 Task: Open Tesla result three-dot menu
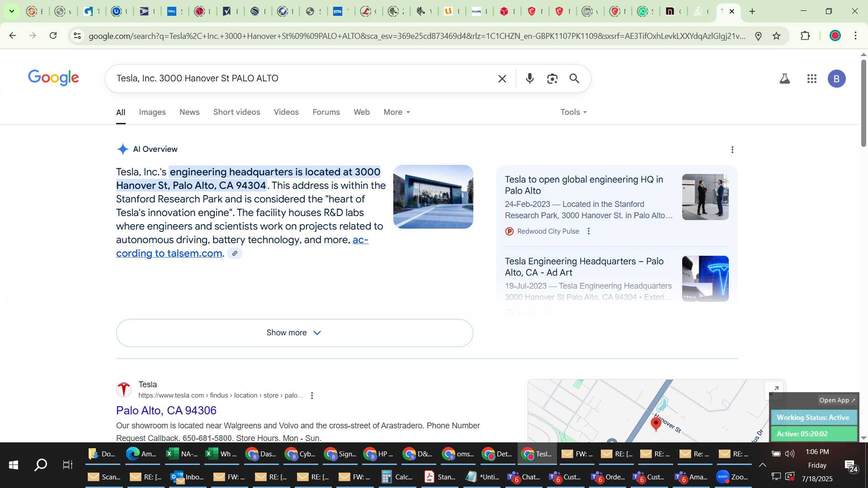point(312,395)
